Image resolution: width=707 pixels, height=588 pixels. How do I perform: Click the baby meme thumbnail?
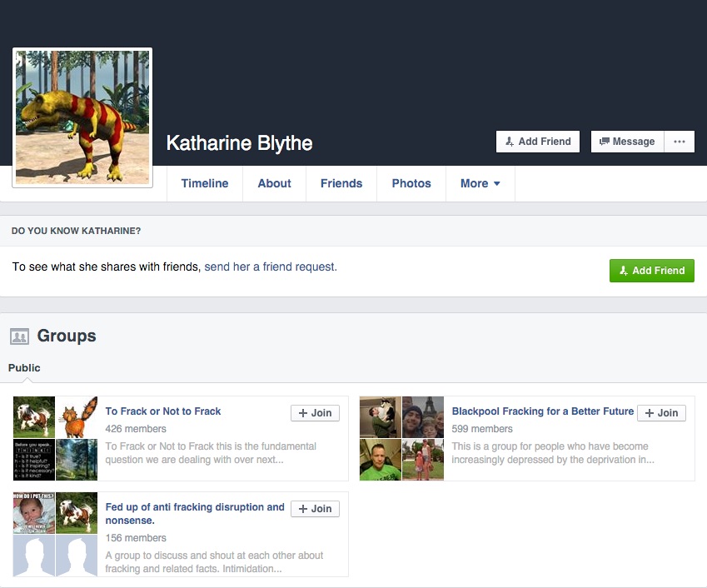(x=34, y=513)
